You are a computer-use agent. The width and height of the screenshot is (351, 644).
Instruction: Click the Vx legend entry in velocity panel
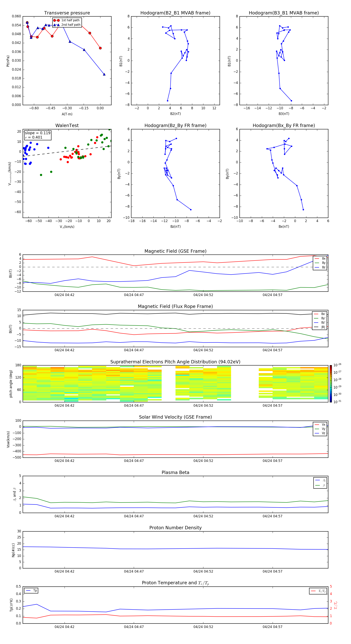[x=320, y=424]
